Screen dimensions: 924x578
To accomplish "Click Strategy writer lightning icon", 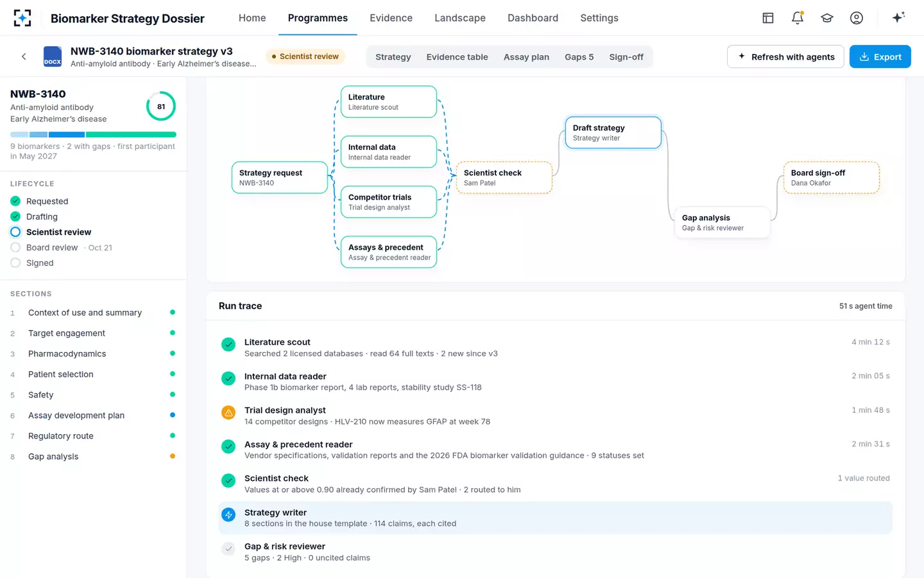I will pyautogui.click(x=228, y=515).
